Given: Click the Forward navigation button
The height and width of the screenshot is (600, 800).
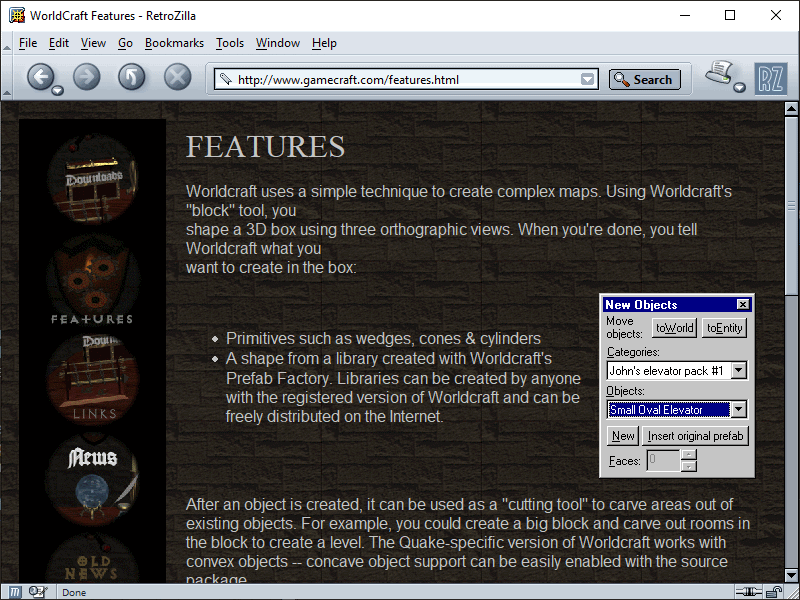Looking at the screenshot, I should 87,77.
